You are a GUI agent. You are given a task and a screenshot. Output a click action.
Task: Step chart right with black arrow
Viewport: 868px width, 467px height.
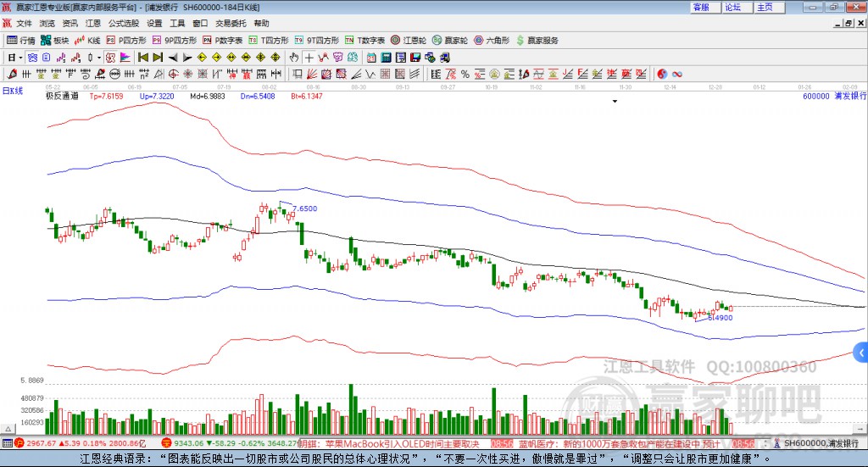(187, 58)
